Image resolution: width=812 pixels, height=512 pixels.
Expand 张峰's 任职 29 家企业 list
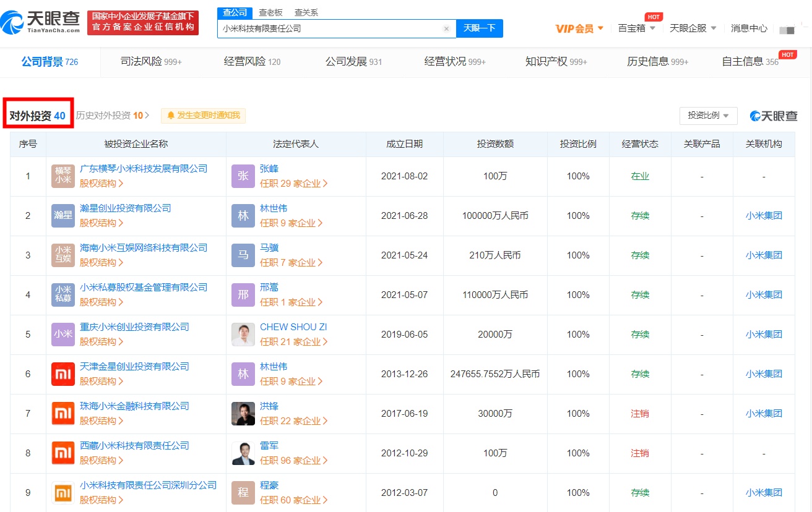pos(294,184)
